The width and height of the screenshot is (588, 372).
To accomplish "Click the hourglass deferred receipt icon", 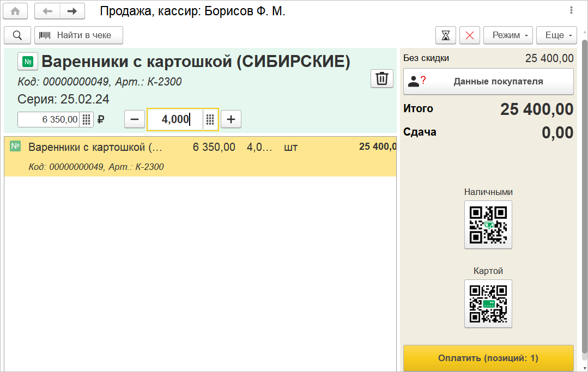I will [x=446, y=35].
